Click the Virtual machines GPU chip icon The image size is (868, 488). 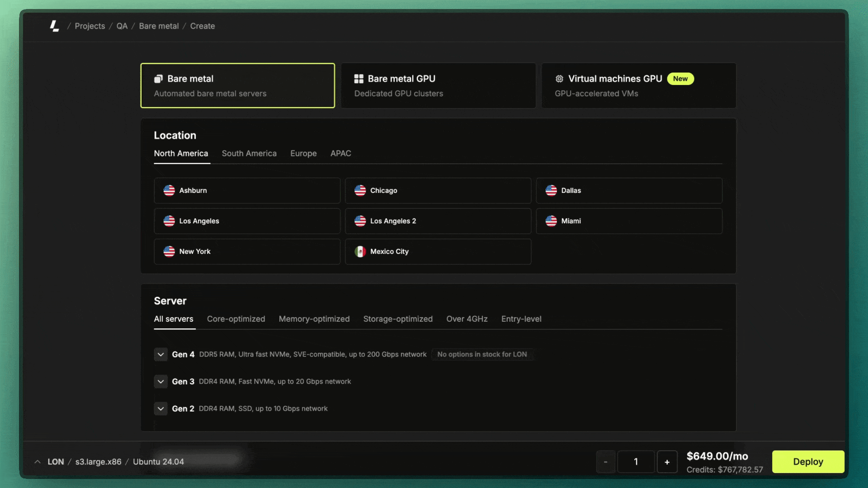point(559,79)
